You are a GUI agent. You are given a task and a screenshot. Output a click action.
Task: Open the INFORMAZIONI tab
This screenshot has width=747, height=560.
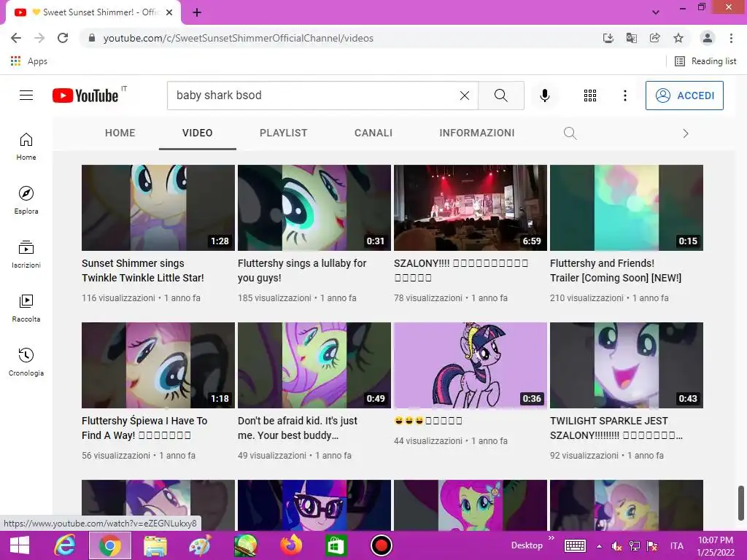[x=477, y=133]
